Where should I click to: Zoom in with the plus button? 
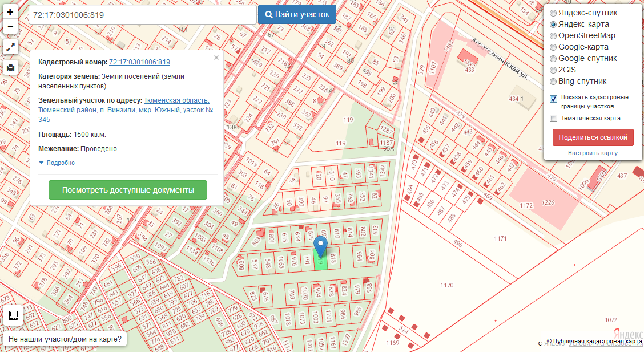coord(10,11)
